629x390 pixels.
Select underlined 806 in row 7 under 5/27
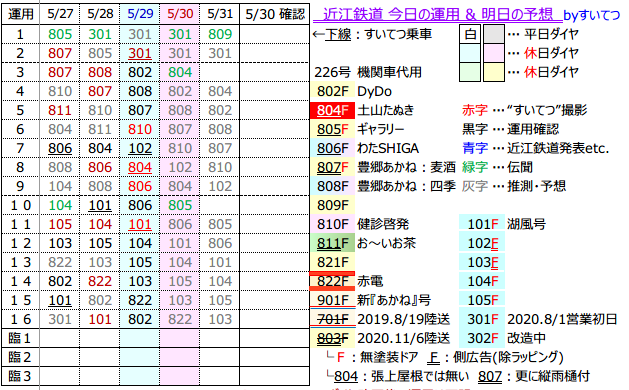pos(60,148)
